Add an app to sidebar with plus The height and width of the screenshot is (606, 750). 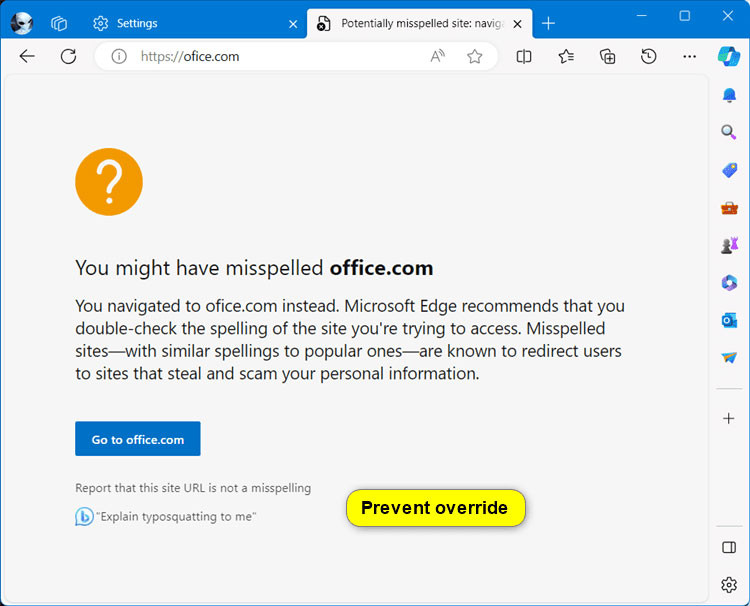point(728,419)
